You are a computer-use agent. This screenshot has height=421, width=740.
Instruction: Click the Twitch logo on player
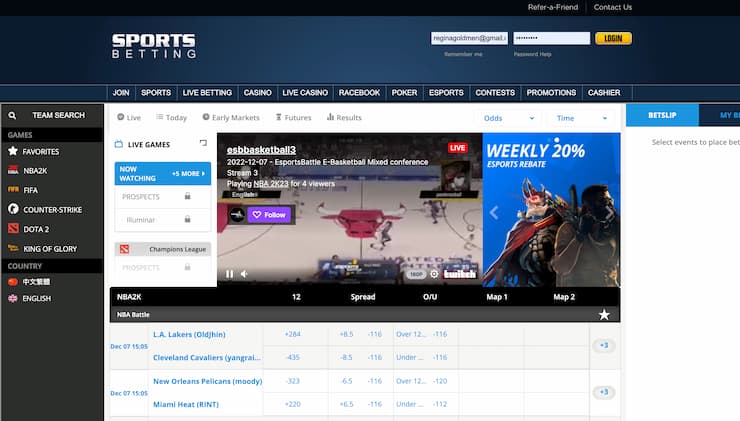click(x=460, y=274)
